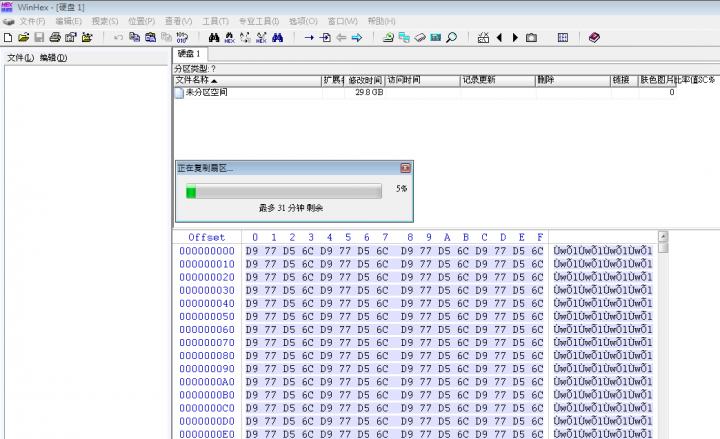Open the properties toolbar icon
Viewport: 720px width, 439px height.
71,38
